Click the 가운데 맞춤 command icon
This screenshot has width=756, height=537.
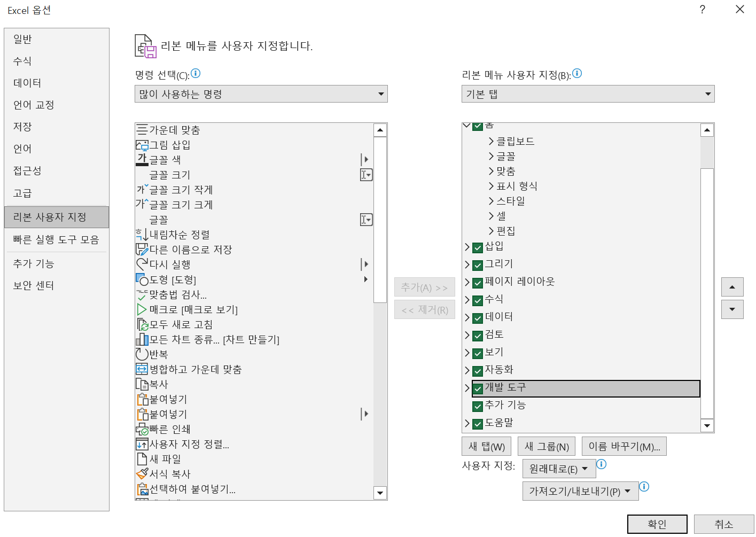tap(142, 130)
